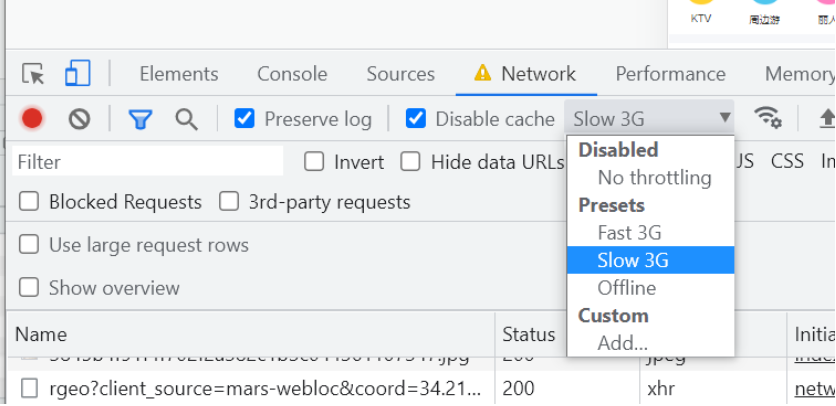This screenshot has width=836, height=406.
Task: Open the network search magnifier
Action: point(186,119)
